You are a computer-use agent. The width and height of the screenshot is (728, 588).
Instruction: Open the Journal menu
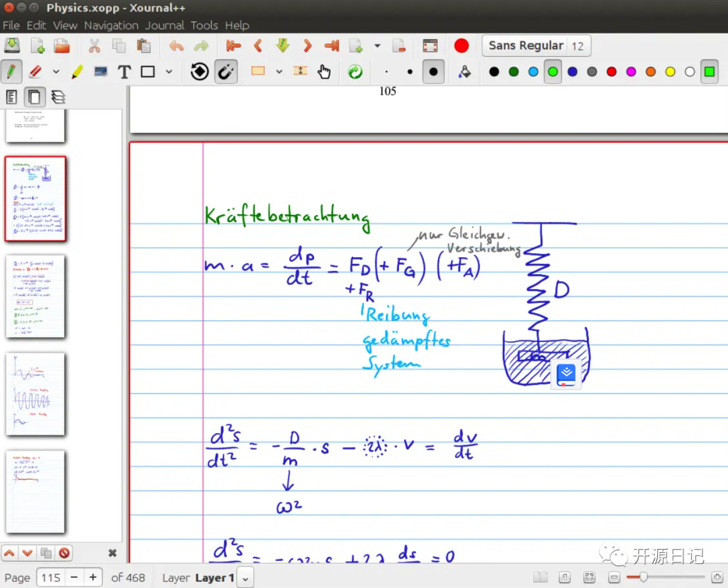pyautogui.click(x=165, y=26)
